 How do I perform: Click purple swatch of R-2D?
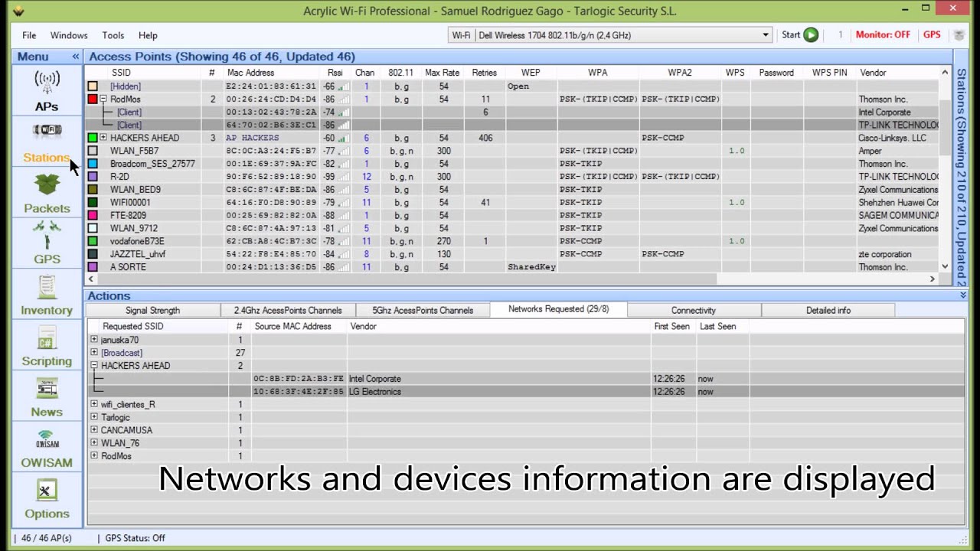coord(93,177)
